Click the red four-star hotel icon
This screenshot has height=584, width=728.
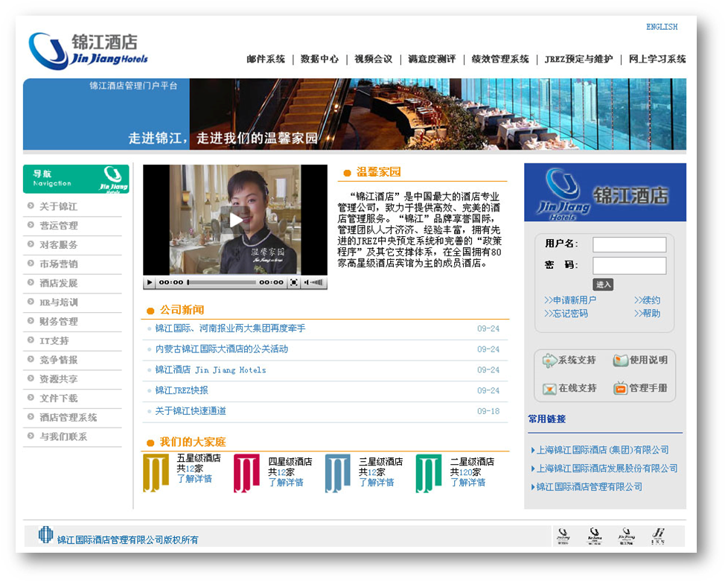(246, 472)
